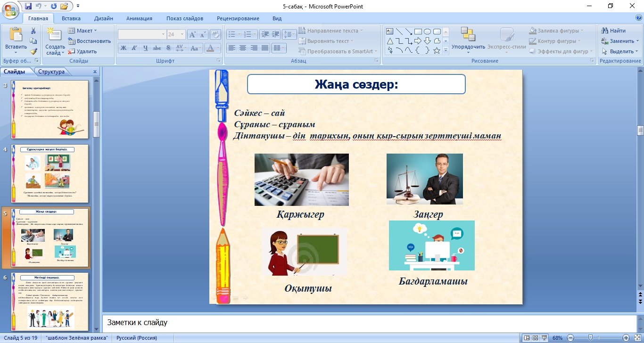Viewport: 644px width, 343px height.
Task: Select the Isosceles Triangle shape in the gallery
Action: [390, 41]
